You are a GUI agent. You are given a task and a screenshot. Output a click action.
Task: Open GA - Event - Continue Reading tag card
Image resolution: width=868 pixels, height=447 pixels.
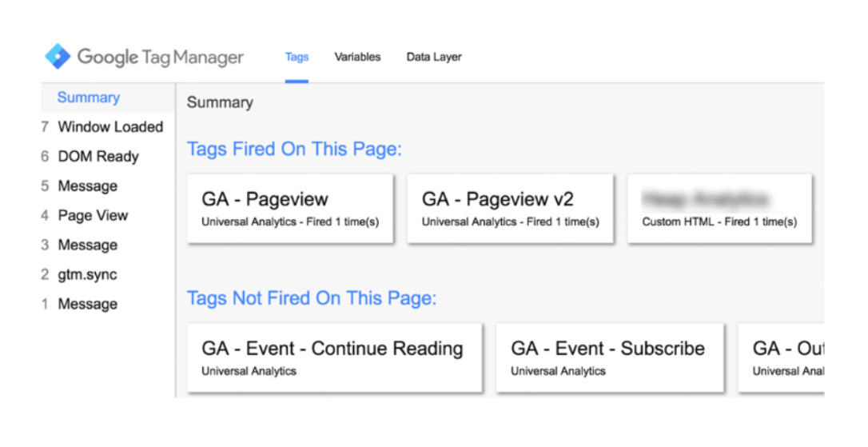(x=334, y=357)
